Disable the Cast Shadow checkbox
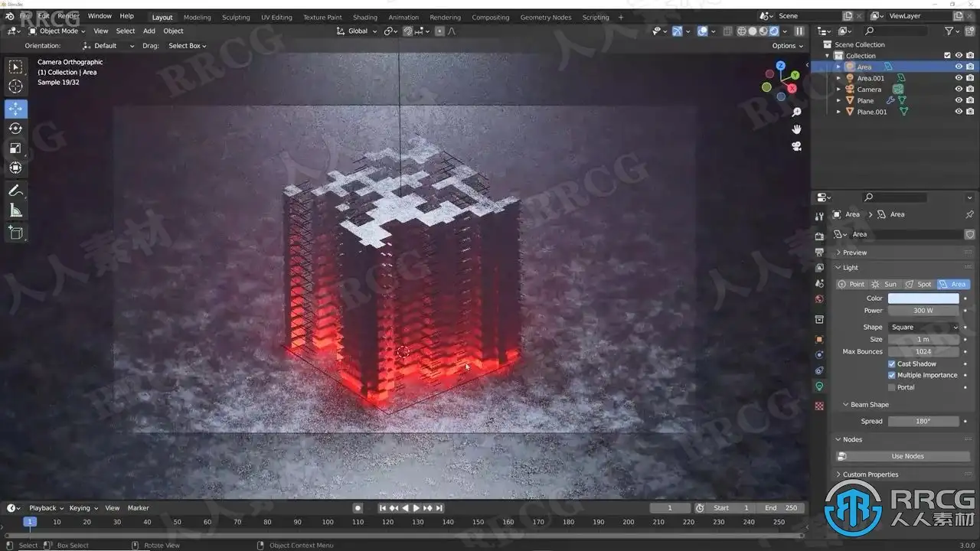This screenshot has height=551, width=980. click(891, 364)
